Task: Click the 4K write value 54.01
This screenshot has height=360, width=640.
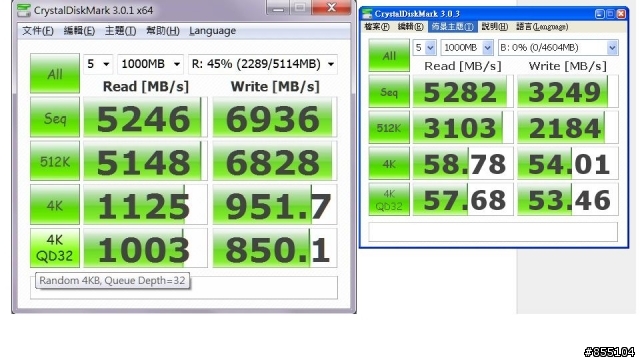Action: click(x=567, y=163)
